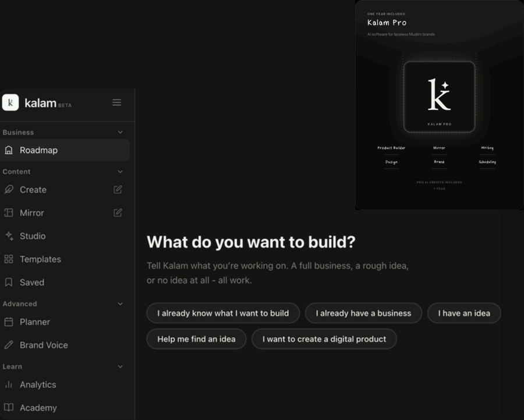Select 'Help me find an idea'
524x420 pixels.
coord(196,339)
